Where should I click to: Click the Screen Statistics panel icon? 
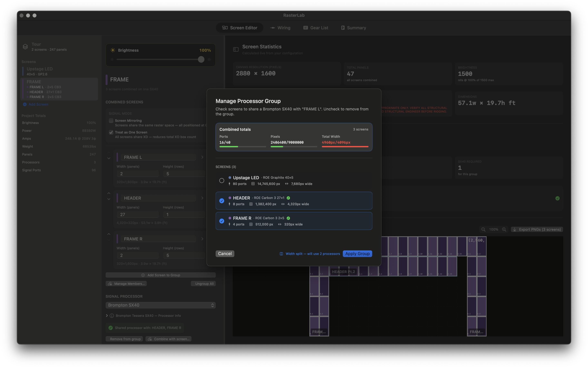236,50
